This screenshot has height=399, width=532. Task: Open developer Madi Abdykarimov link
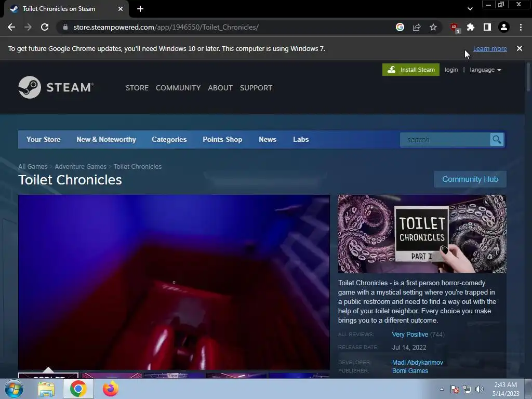(418, 363)
